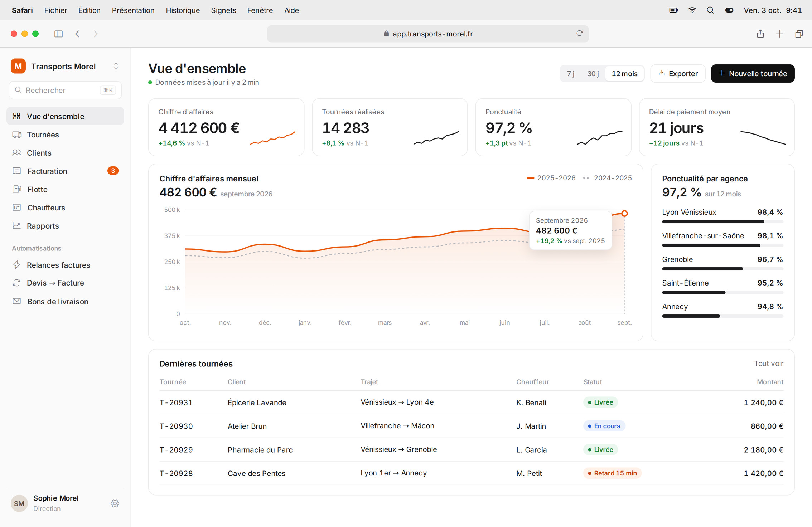Click the Relances factures lightning icon
Viewport: 812px width, 527px height.
click(x=16, y=265)
